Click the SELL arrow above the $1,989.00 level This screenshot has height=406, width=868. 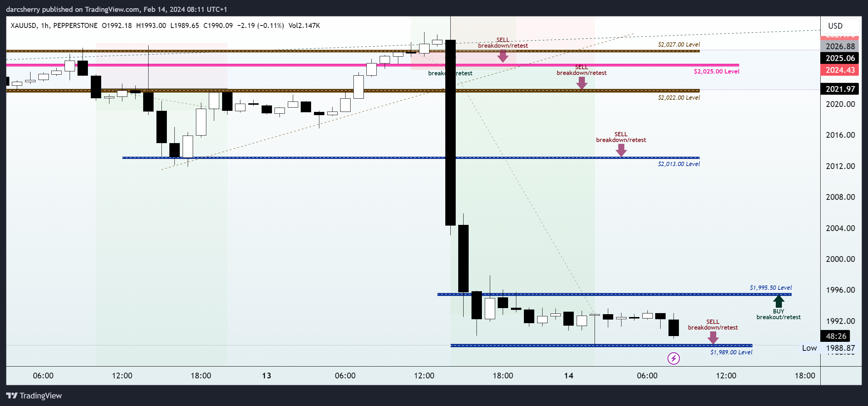(x=713, y=337)
